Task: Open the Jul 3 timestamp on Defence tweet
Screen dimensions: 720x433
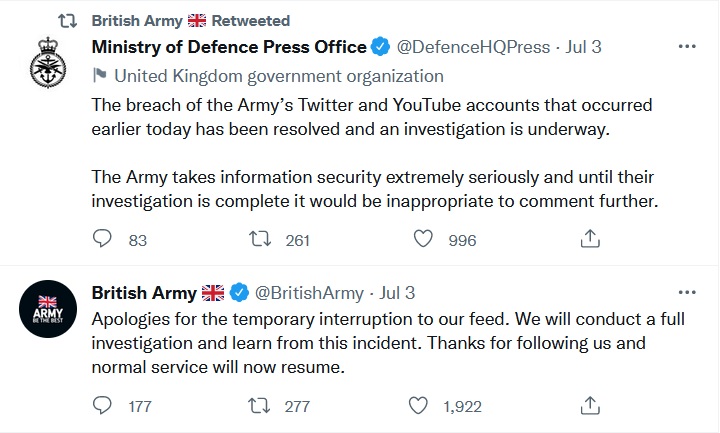Action: [x=583, y=46]
